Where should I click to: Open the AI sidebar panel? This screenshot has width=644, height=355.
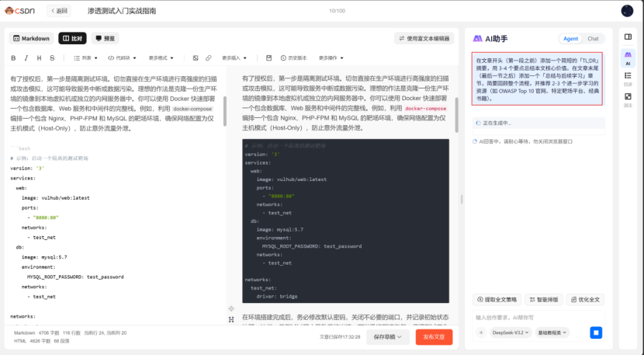click(x=628, y=57)
